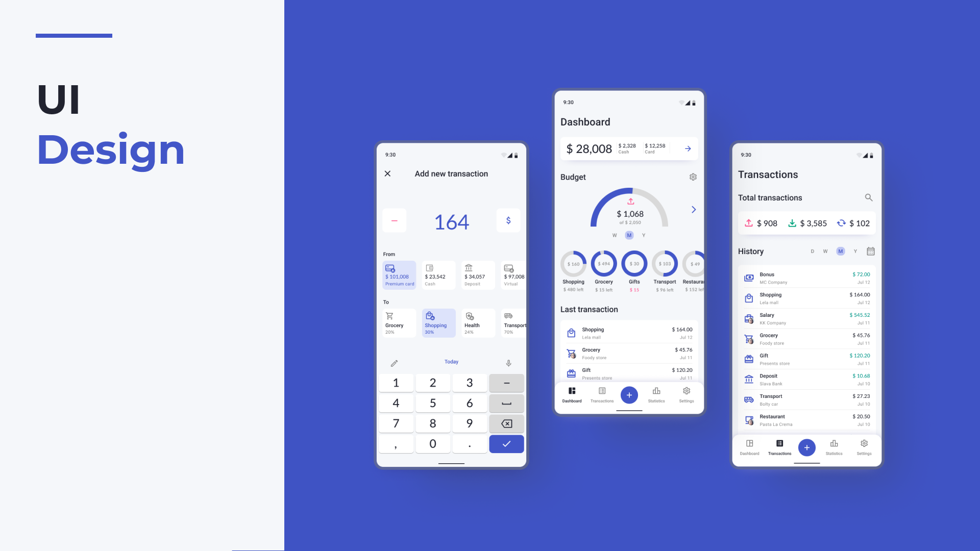Click the add new transaction plus button
The width and height of the screenshot is (980, 551).
(629, 395)
